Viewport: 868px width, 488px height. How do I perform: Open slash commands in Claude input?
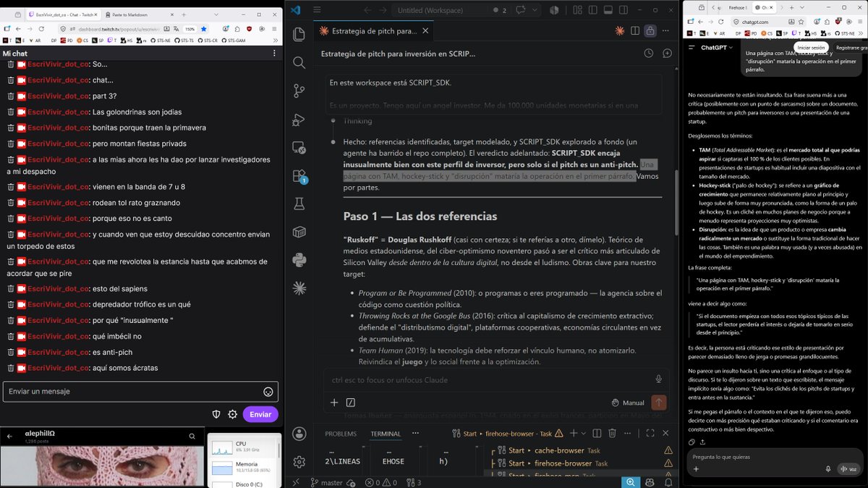point(351,403)
